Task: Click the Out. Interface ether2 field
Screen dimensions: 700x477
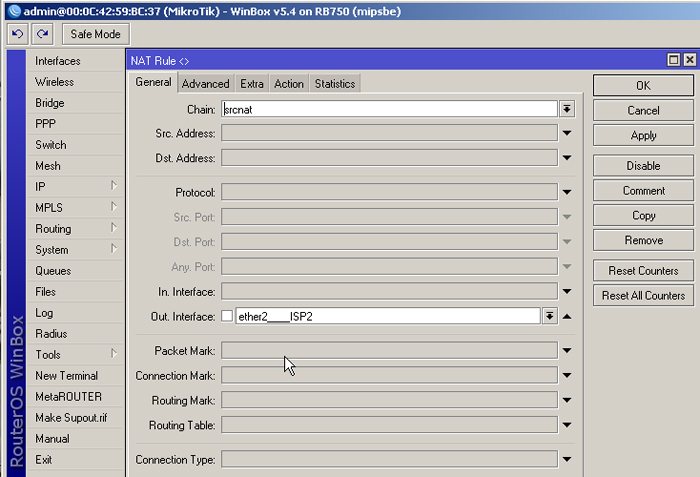Action: click(388, 316)
